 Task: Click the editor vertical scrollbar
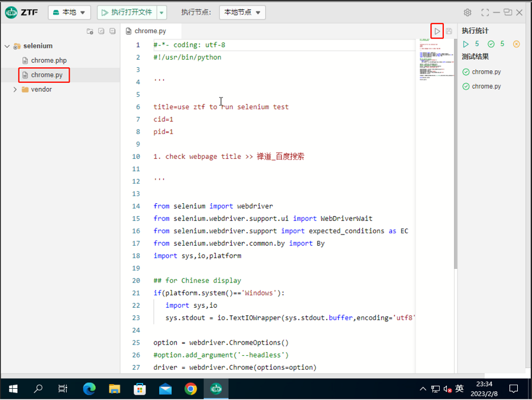pyautogui.click(x=456, y=154)
